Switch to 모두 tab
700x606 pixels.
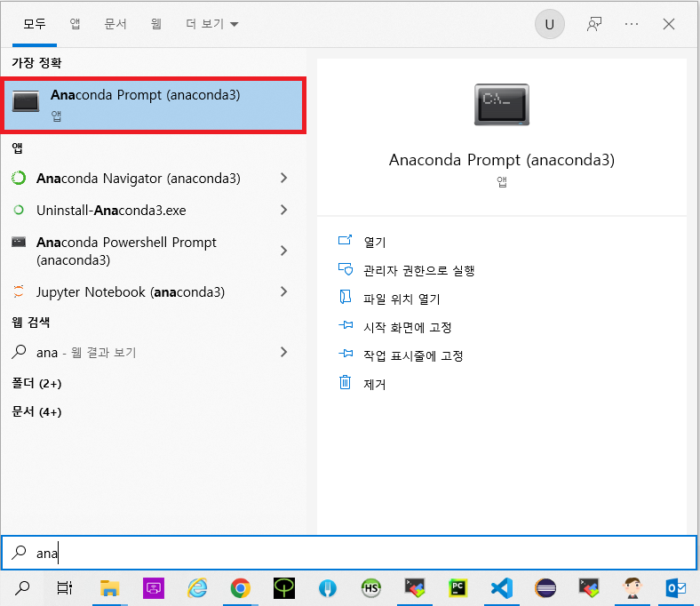tap(35, 24)
